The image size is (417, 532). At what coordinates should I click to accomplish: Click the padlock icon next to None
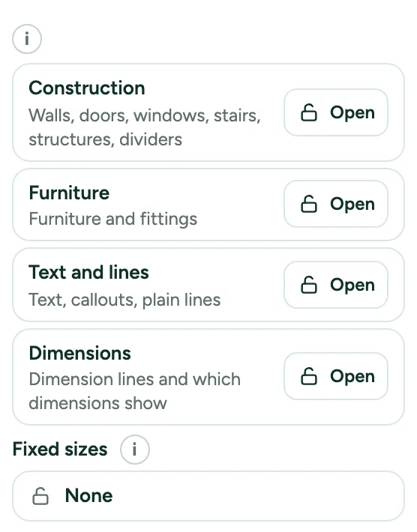point(40,496)
